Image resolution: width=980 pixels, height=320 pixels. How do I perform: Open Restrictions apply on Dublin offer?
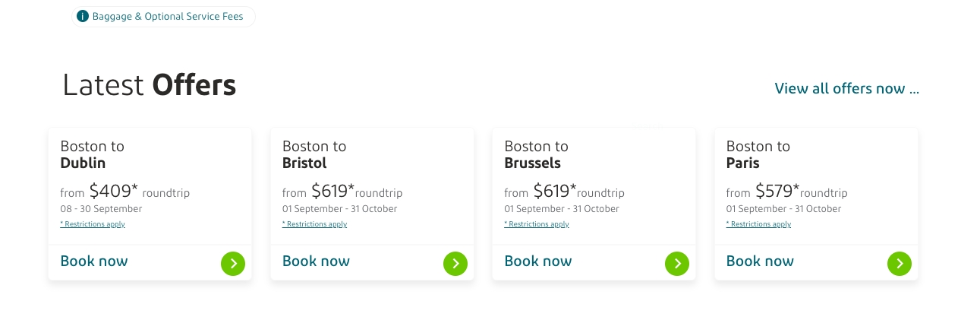93,224
